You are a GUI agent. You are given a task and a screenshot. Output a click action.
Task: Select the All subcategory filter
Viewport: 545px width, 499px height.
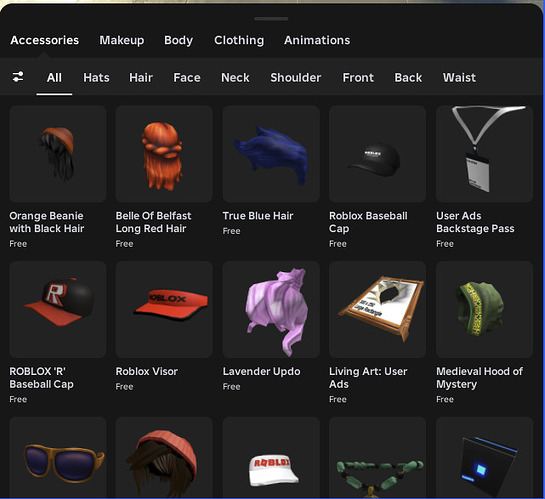(x=54, y=77)
